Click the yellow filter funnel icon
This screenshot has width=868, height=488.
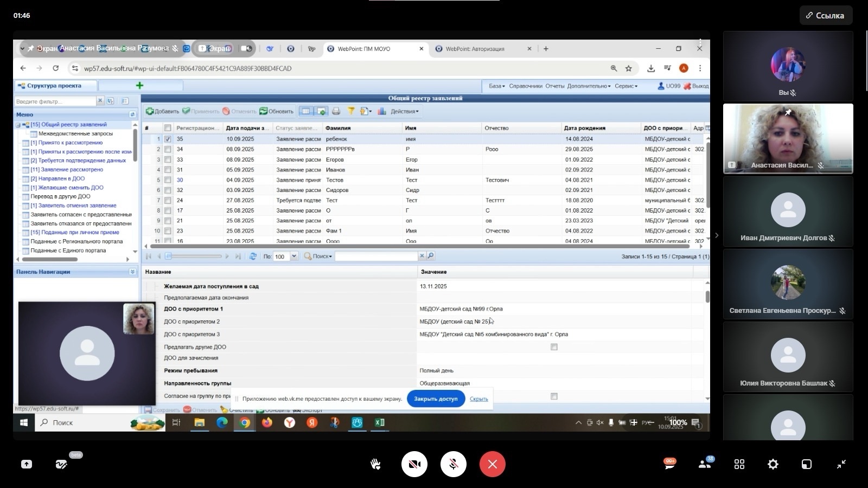point(351,111)
